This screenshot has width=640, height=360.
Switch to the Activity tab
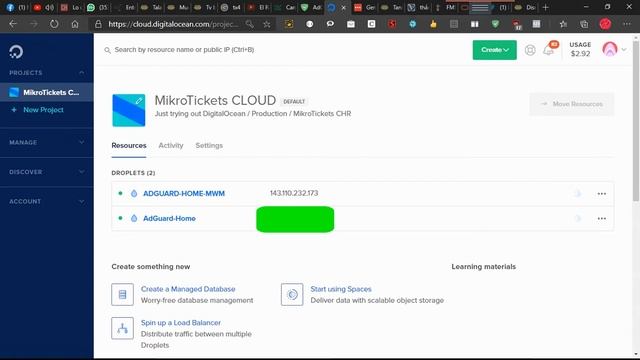[171, 145]
